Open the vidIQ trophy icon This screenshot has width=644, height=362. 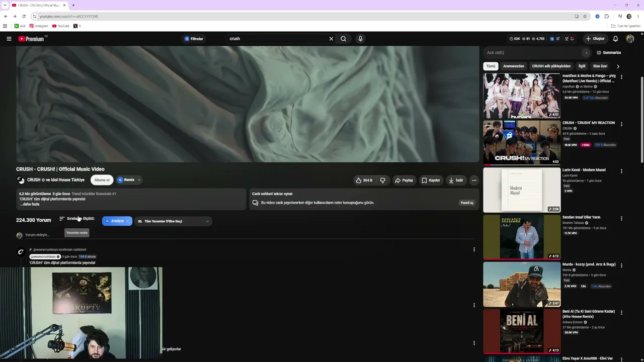click(x=567, y=39)
